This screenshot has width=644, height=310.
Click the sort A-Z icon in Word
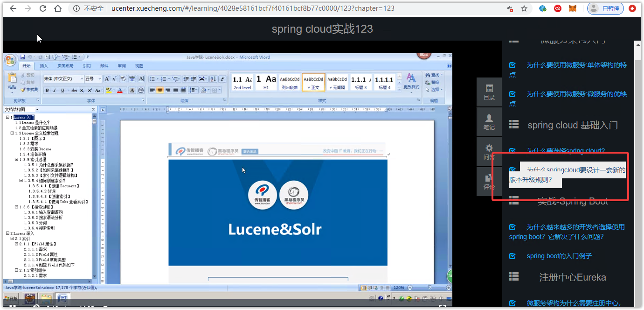(213, 78)
